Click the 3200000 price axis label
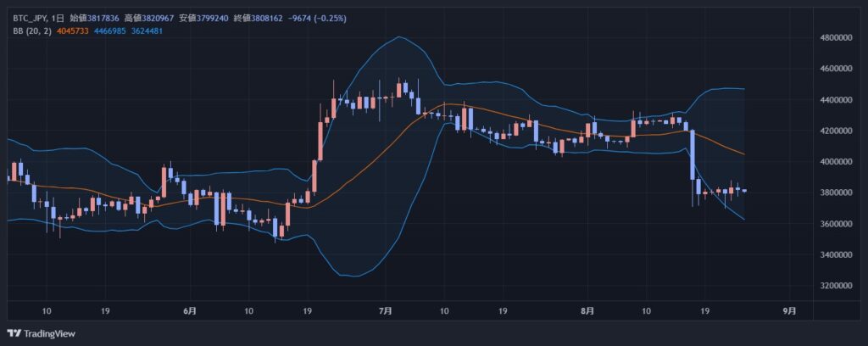The width and height of the screenshot is (868, 346). click(x=837, y=286)
